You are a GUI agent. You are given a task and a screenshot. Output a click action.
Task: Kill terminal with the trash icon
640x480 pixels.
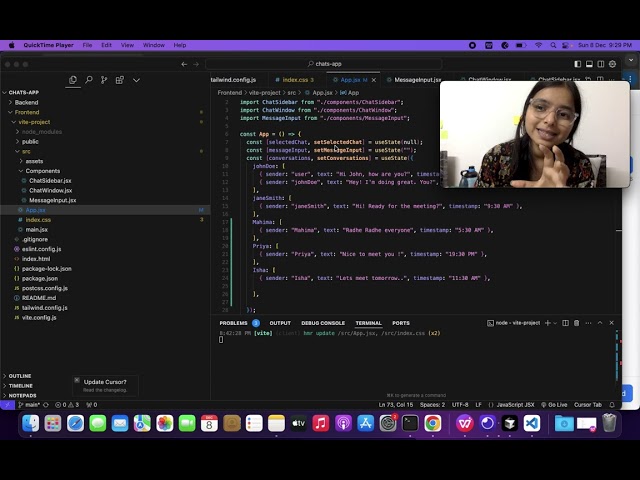point(576,323)
